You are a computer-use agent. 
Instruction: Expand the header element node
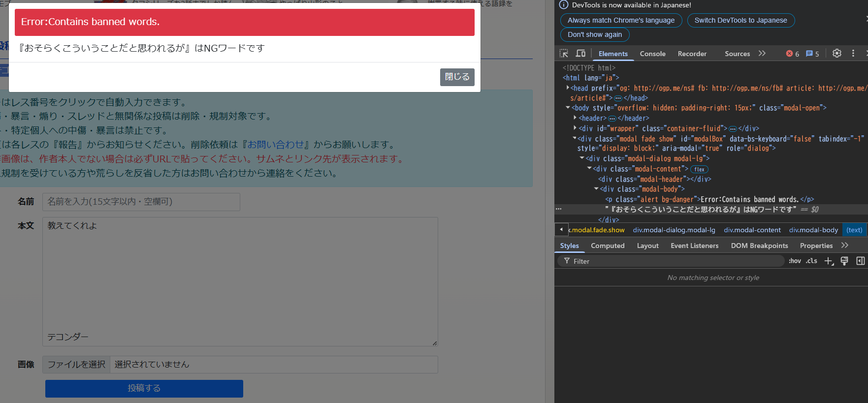click(x=575, y=118)
